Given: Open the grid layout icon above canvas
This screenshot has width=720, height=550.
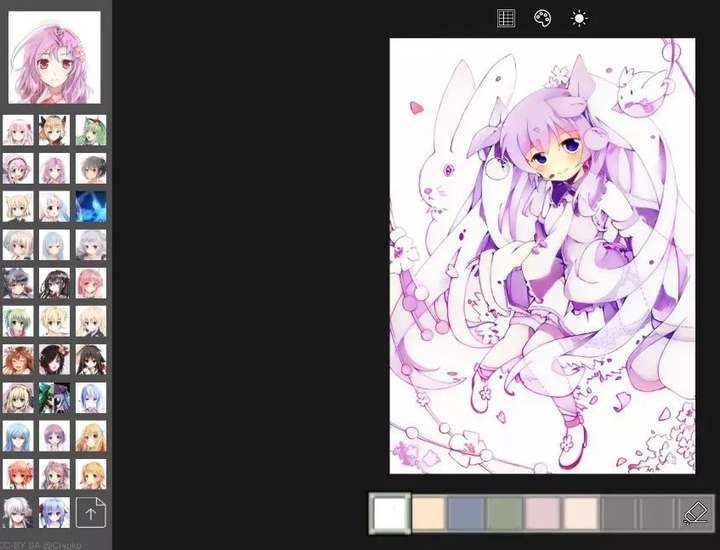Looking at the screenshot, I should (x=506, y=19).
